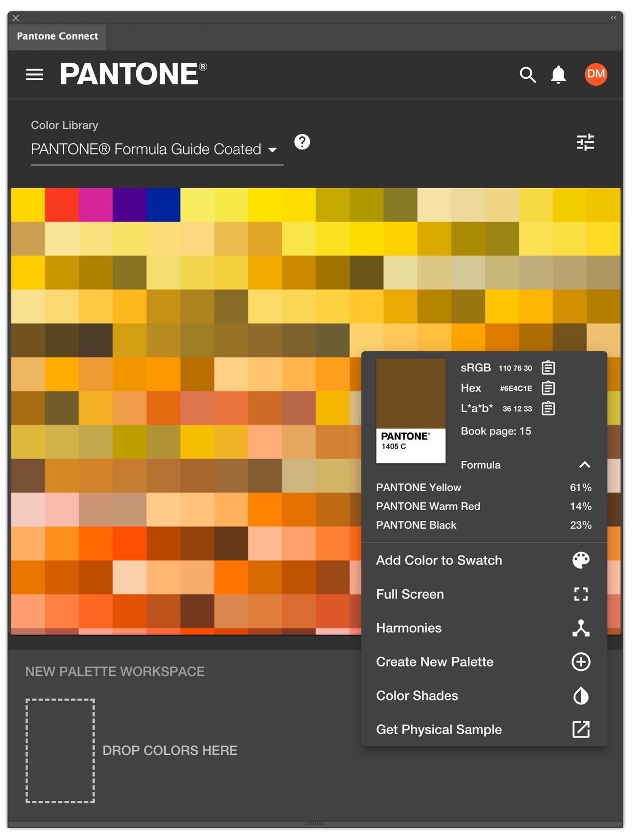Copy the Hex value to clipboard
The image size is (636, 840).
(x=549, y=388)
